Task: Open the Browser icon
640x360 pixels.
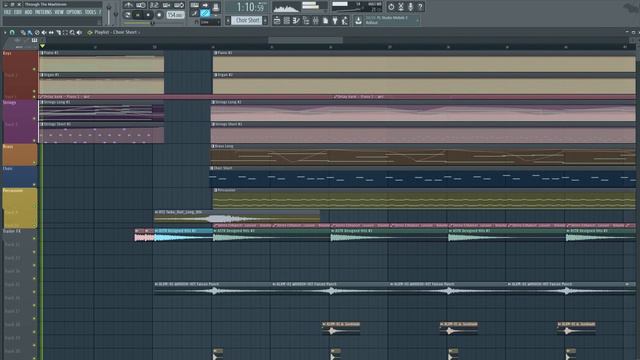Action: coord(306,20)
